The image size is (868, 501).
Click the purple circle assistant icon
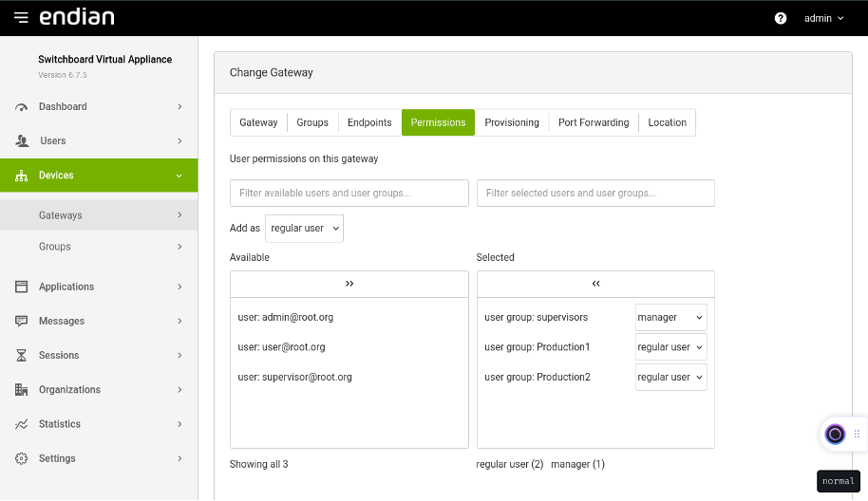coord(835,434)
